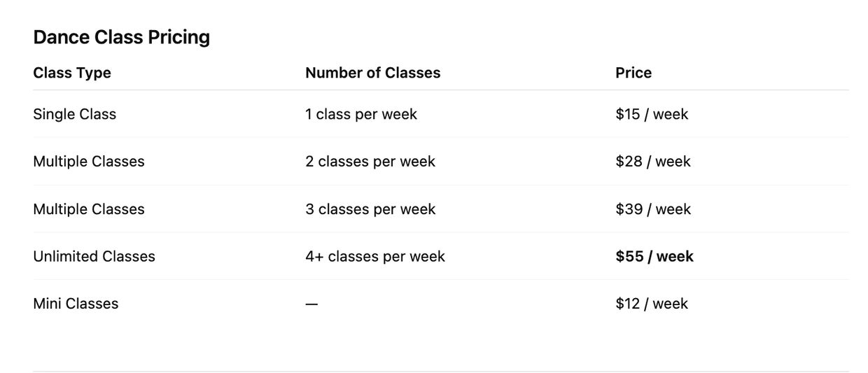Select the 2 classes per week cell
The width and height of the screenshot is (868, 373).
click(370, 162)
